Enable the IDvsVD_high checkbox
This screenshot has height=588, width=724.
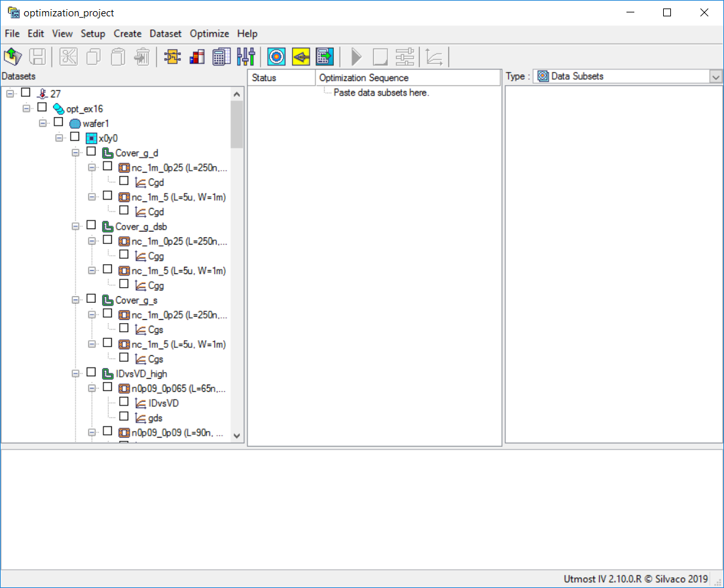pyautogui.click(x=91, y=373)
